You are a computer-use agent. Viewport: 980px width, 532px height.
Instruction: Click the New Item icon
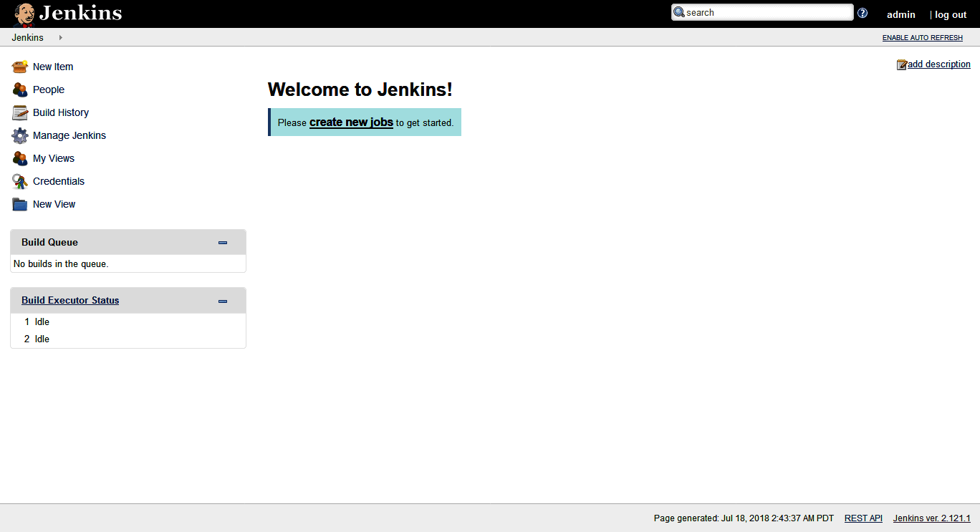[19, 66]
